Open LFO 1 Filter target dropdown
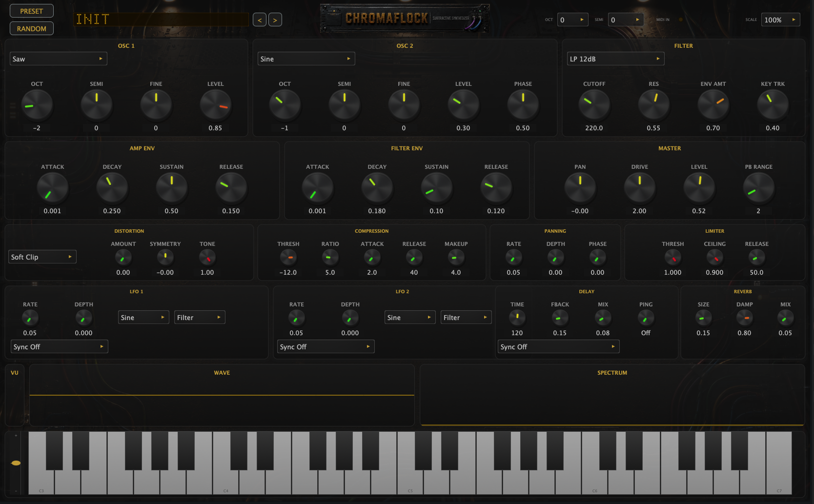This screenshot has width=814, height=504. 200,317
